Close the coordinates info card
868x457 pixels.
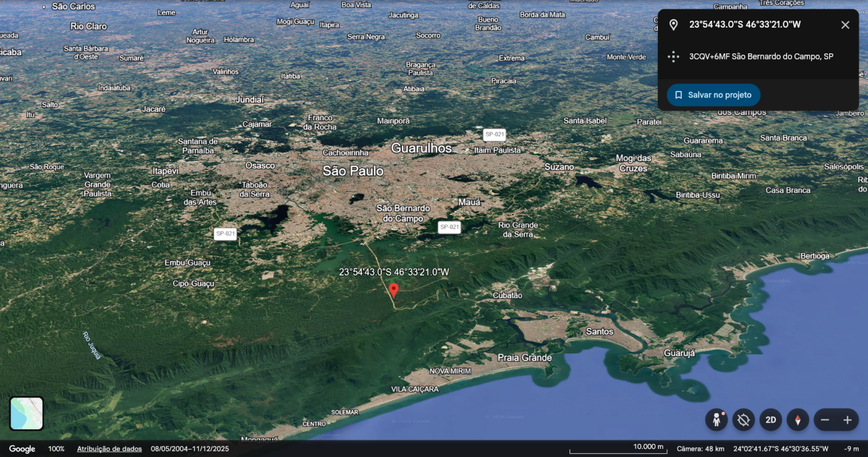[845, 25]
